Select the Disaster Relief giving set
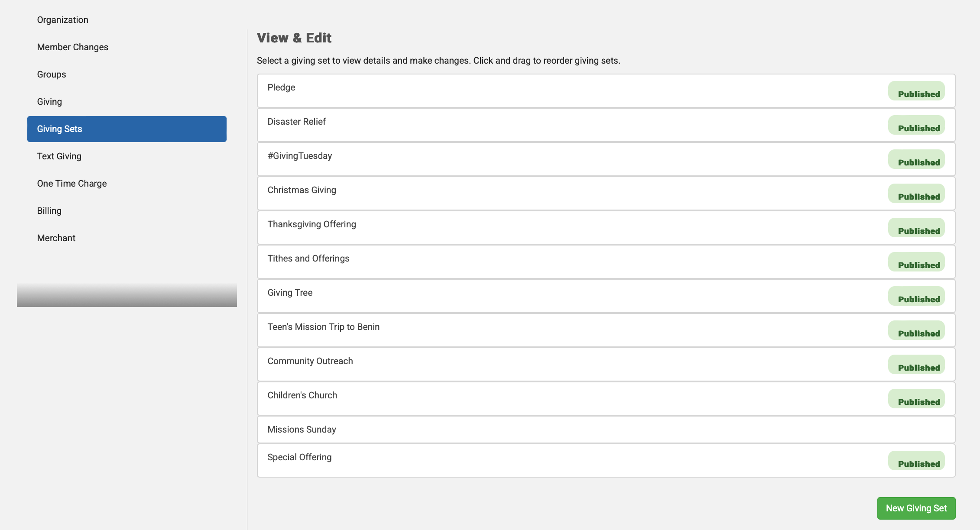This screenshot has width=980, height=530. (297, 122)
